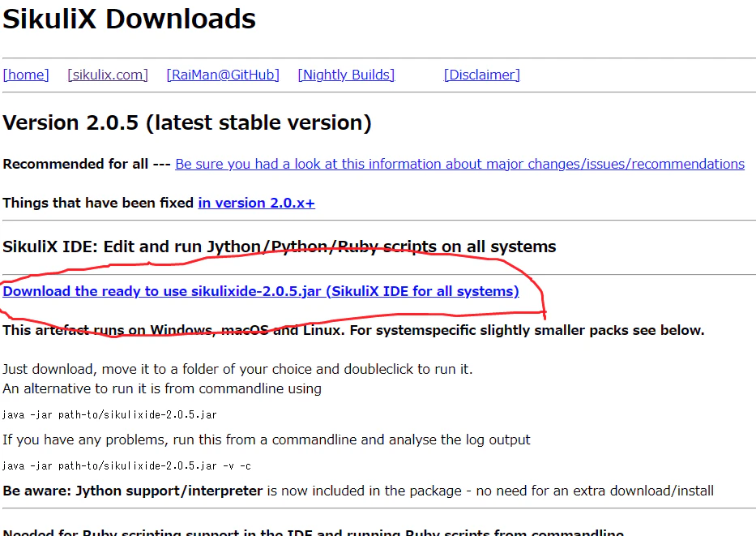Click the 'Needed for Ruby scripting support' heading
Image resolution: width=756 pixels, height=536 pixels.
314,532
